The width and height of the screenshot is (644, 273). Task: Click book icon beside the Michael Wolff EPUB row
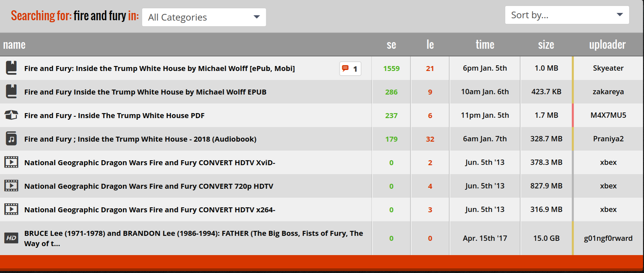[x=11, y=92]
